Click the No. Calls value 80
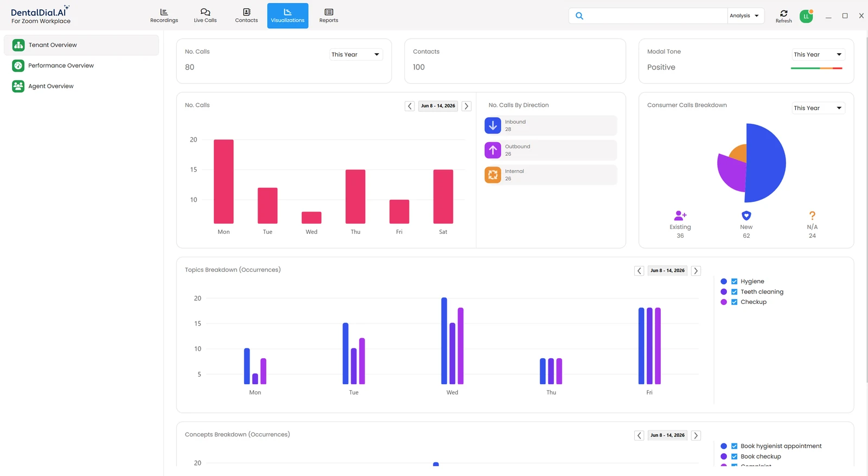Screen dimensions: 868x476 (189, 67)
